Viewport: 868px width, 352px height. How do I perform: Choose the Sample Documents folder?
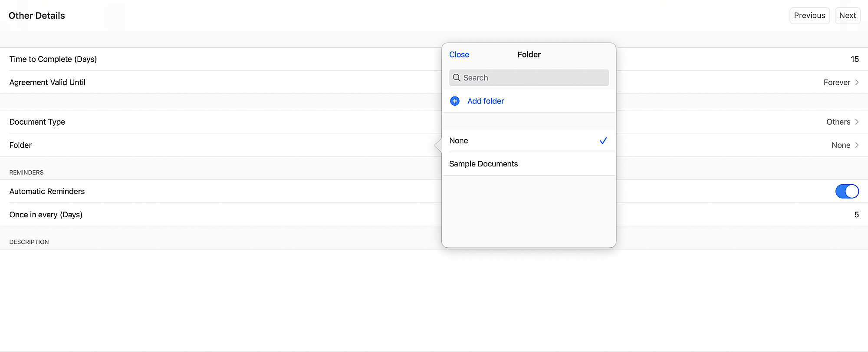point(483,164)
